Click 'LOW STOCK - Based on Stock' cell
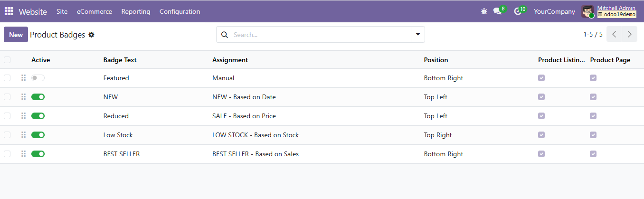 (256, 135)
